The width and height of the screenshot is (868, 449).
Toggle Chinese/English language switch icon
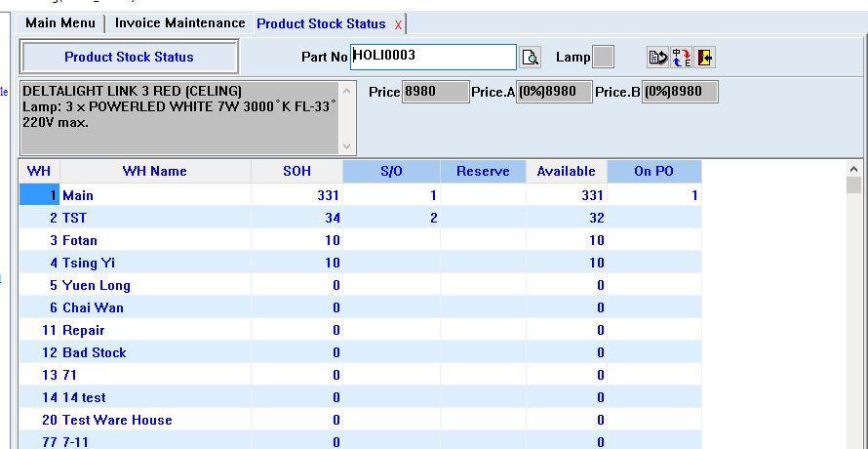(x=681, y=58)
